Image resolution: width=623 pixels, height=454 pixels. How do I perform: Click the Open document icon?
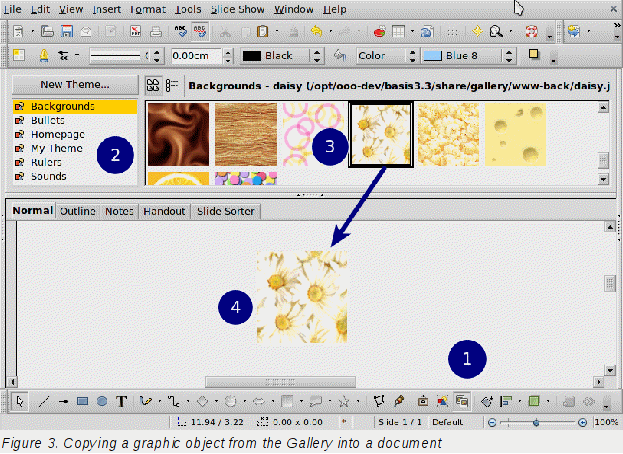[47, 31]
